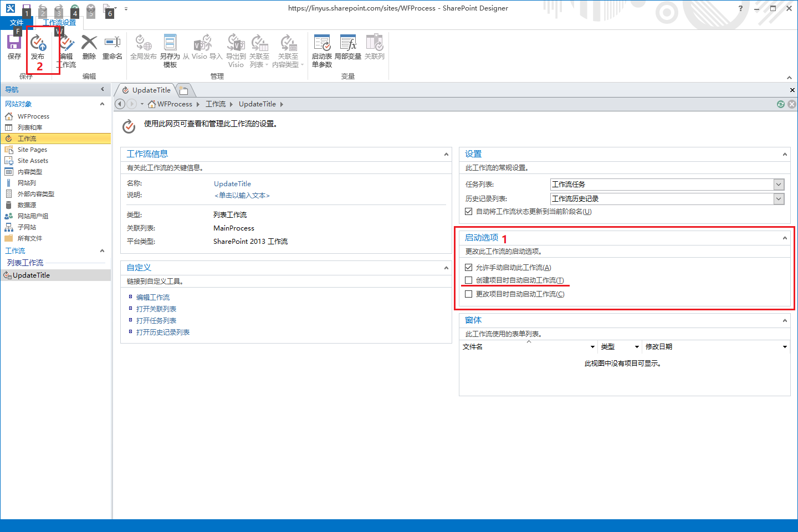Open the 任务列表 dropdown

(x=779, y=185)
